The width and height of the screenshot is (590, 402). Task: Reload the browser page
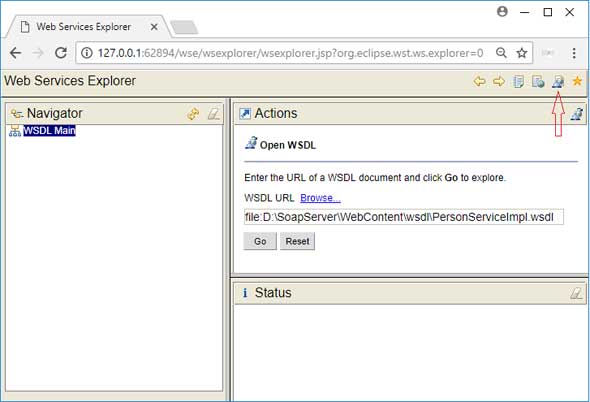(x=61, y=53)
